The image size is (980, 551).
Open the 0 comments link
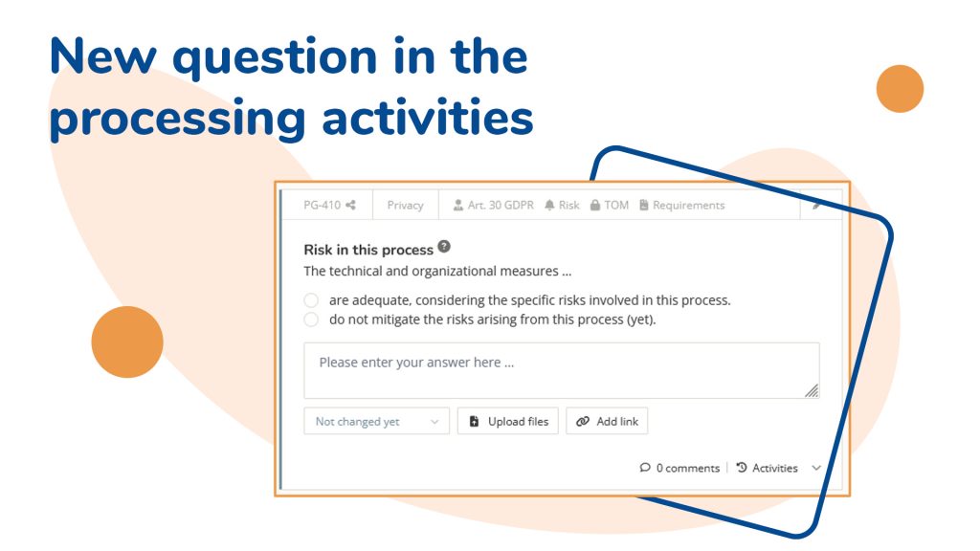click(x=687, y=467)
